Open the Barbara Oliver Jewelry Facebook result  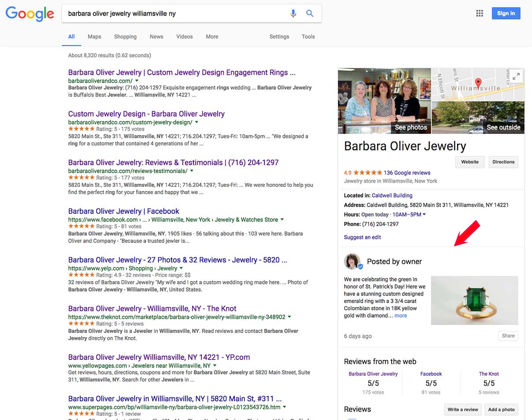[124, 211]
